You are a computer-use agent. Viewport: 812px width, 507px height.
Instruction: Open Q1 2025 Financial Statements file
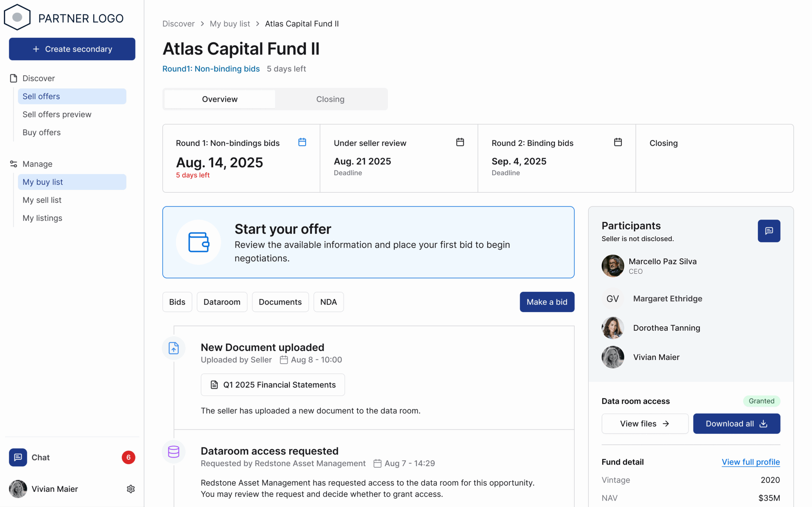[x=272, y=385]
